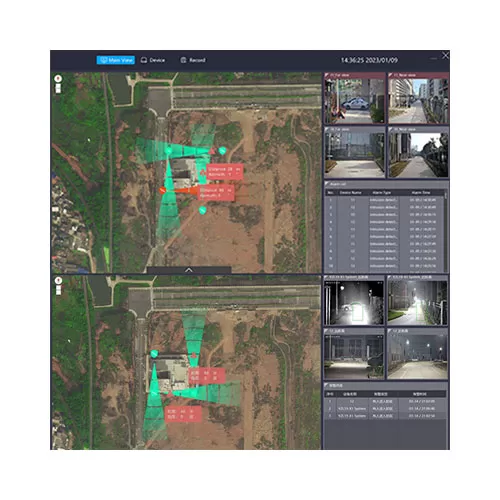Click the panel icon of the night thermal video header

click(x=327, y=277)
